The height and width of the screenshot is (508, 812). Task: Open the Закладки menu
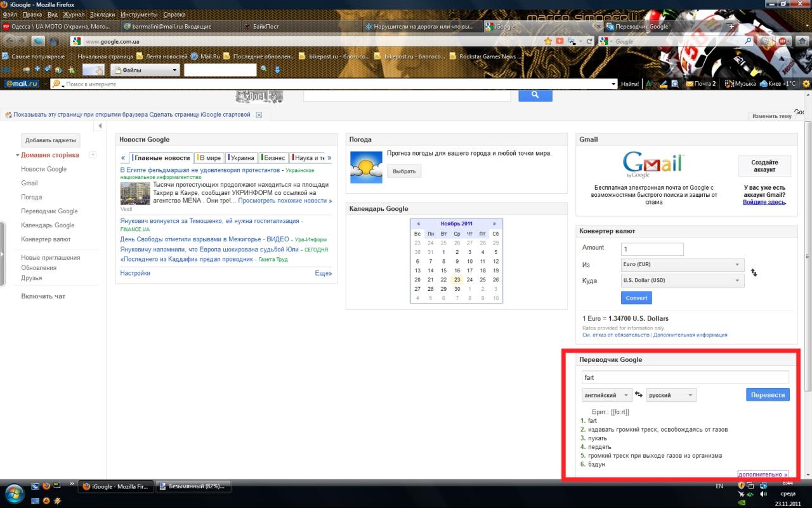tap(103, 14)
